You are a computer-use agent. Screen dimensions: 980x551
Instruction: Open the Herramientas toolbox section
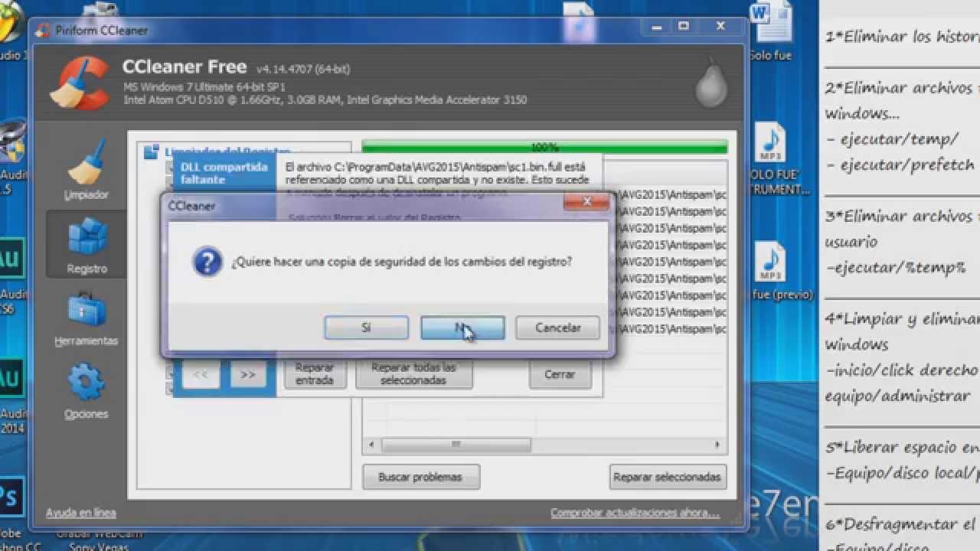(86, 318)
